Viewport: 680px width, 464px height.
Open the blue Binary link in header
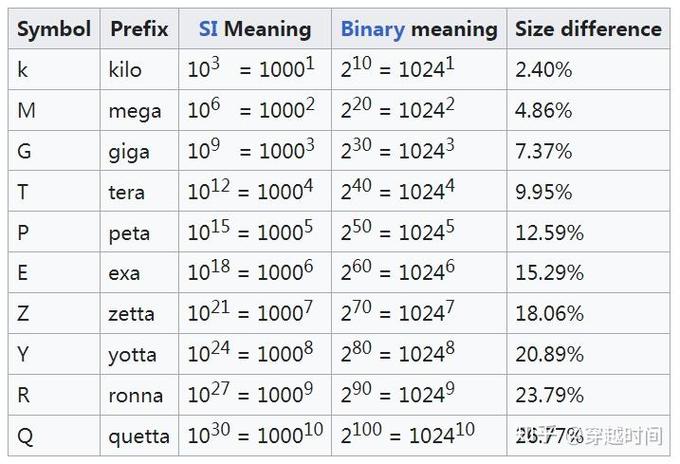(x=373, y=29)
